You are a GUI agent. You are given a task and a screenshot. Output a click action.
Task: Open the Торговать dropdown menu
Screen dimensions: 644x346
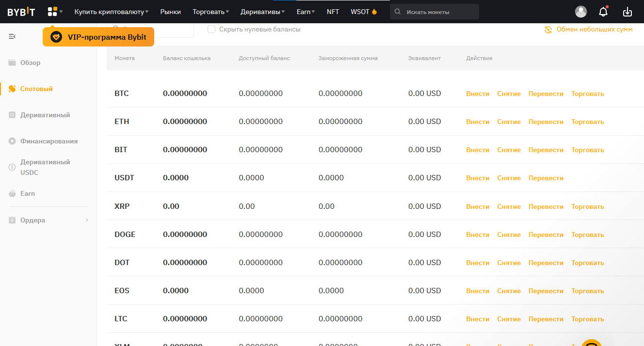coord(210,12)
